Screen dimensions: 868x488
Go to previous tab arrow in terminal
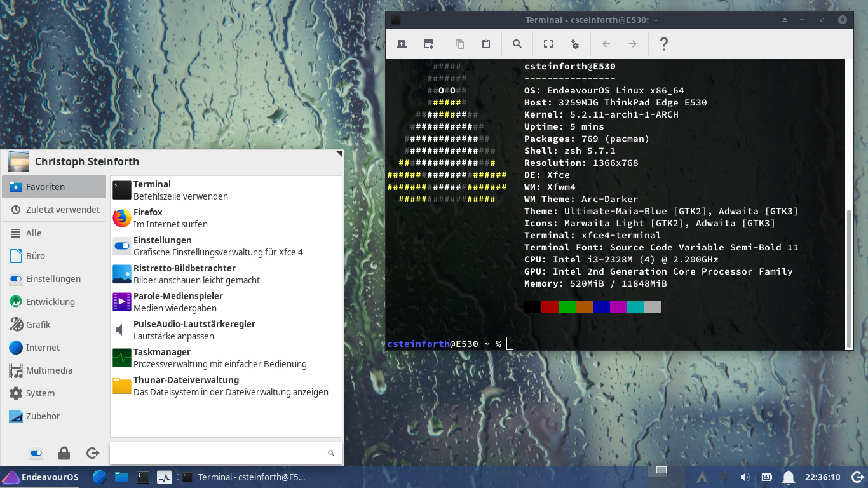click(x=606, y=44)
